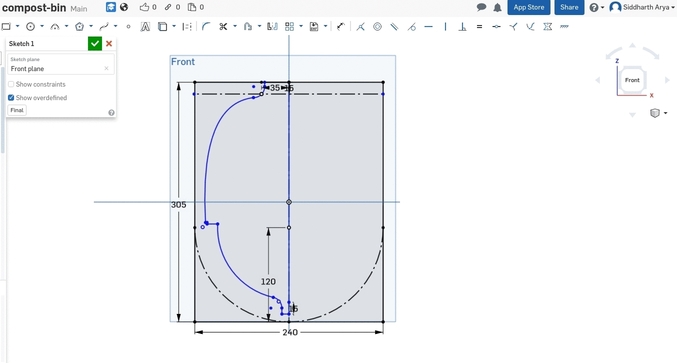Click the Front face of view cube
Screen dimensions: 677x363
(x=632, y=80)
